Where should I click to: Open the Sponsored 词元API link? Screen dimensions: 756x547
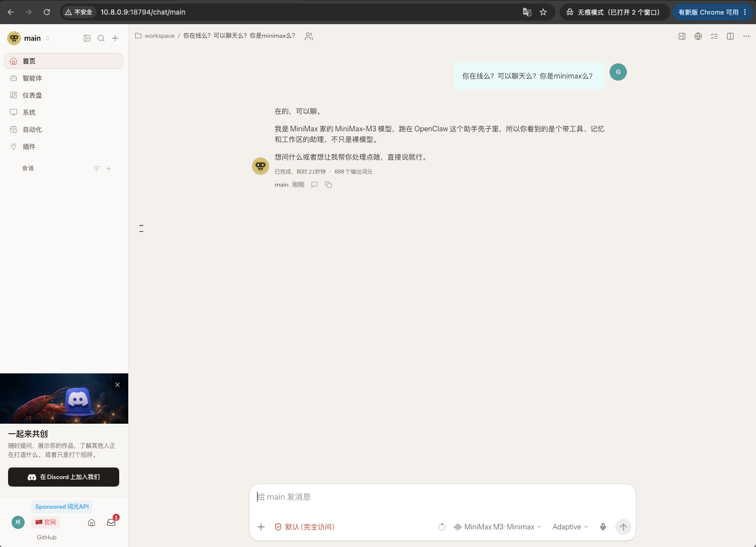[62, 507]
